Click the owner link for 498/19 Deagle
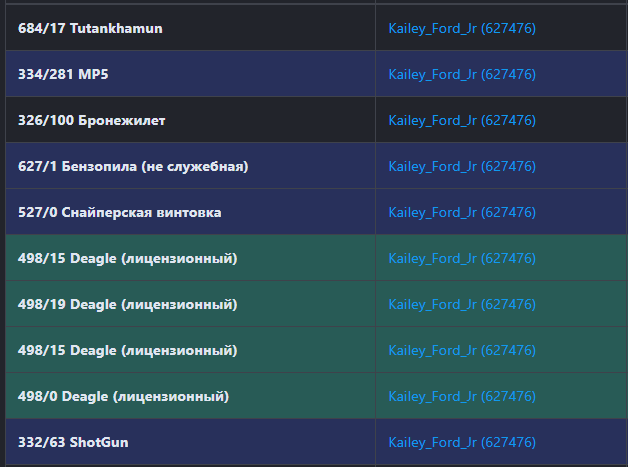Viewport: 628px width, 467px height. point(462,305)
